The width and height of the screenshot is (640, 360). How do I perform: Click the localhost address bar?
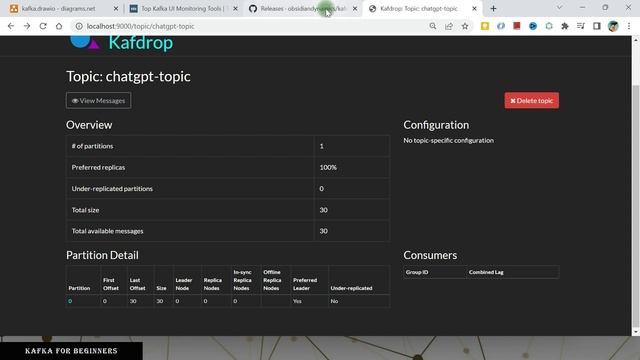click(x=253, y=26)
